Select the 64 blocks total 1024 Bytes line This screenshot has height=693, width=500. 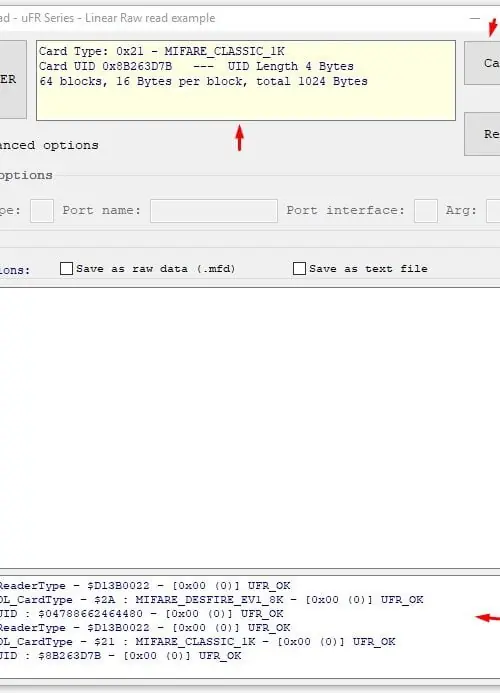coord(203,81)
